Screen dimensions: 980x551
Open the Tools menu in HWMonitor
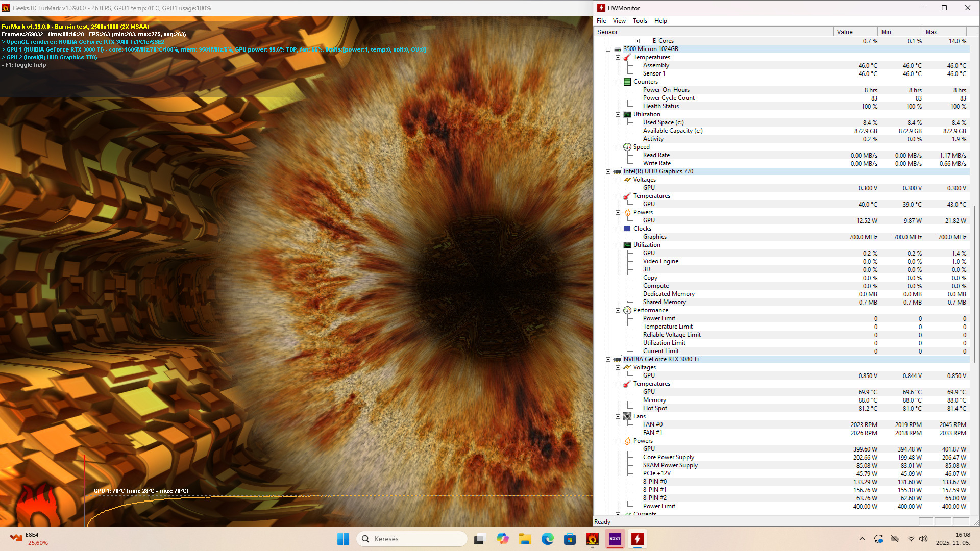pos(640,21)
